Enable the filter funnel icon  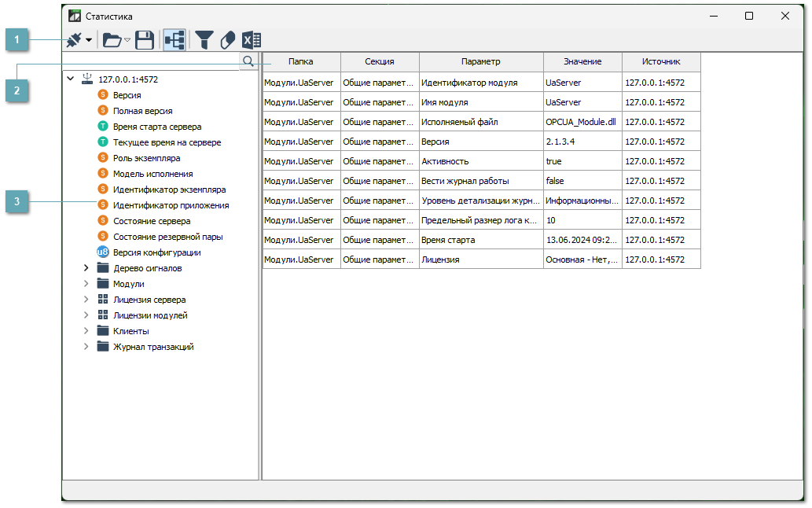(x=204, y=40)
